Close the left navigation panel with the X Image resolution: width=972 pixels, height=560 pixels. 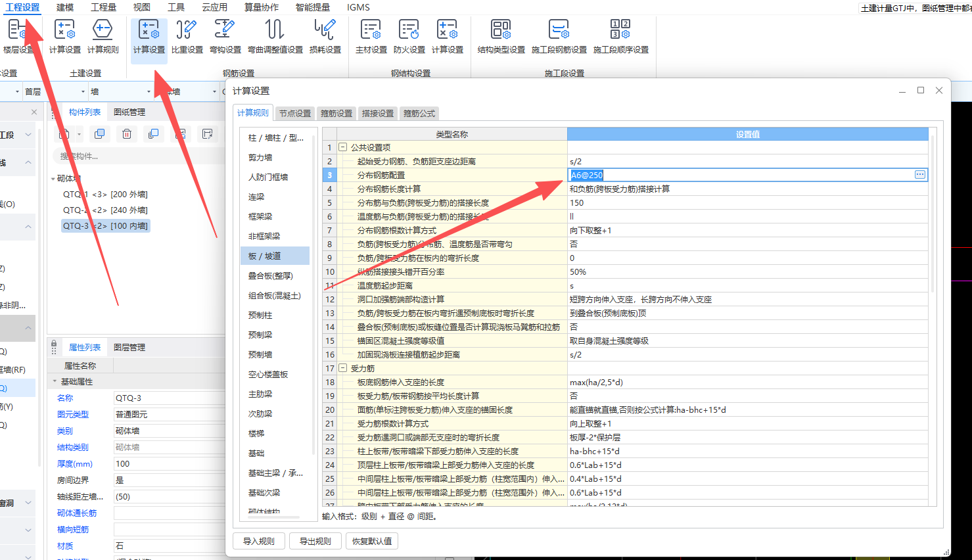click(x=34, y=112)
